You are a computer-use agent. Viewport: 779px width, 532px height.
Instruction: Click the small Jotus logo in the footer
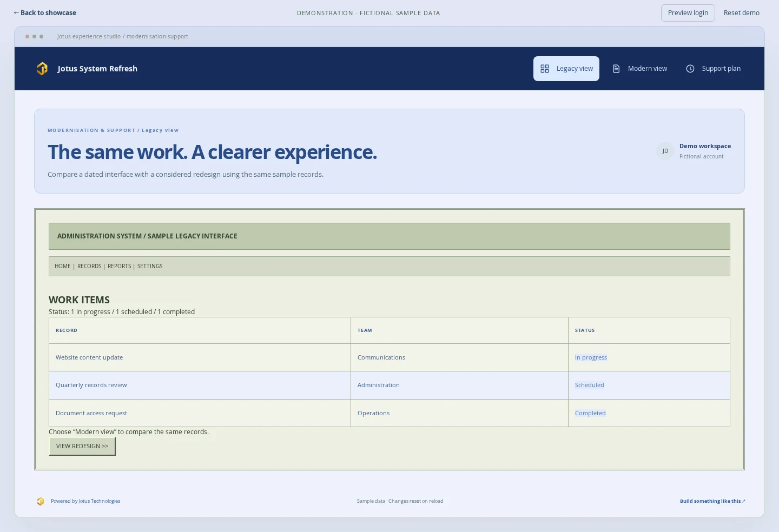[41, 501]
